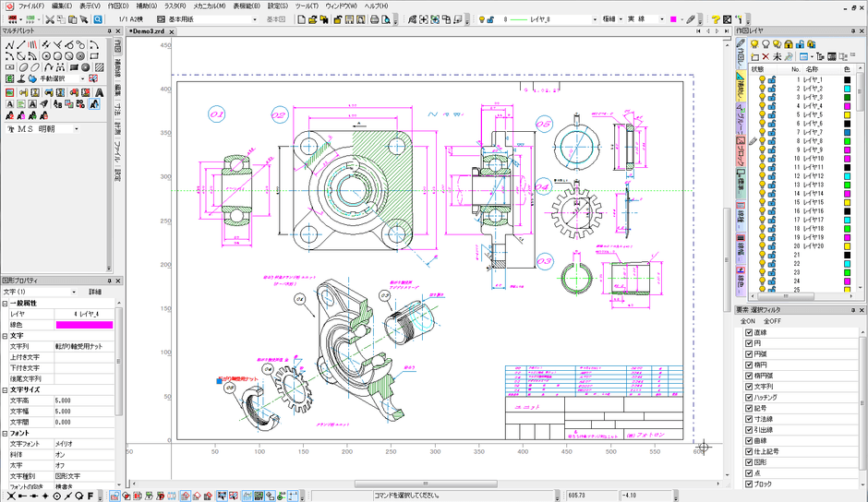
Task: Click the open file folder icon
Action: click(314, 18)
